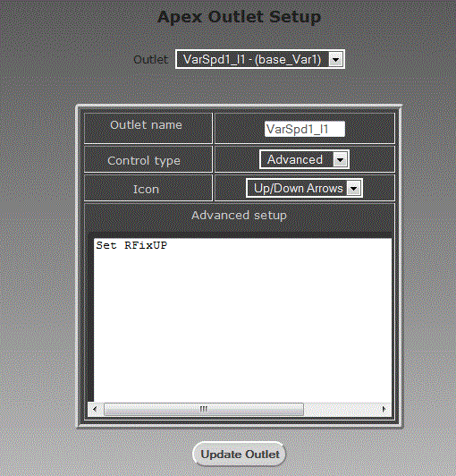Click the VarSpd1_I1 - (base_Var1) outlet selection
Image resolution: width=456 pixels, height=476 pixels.
[252, 59]
